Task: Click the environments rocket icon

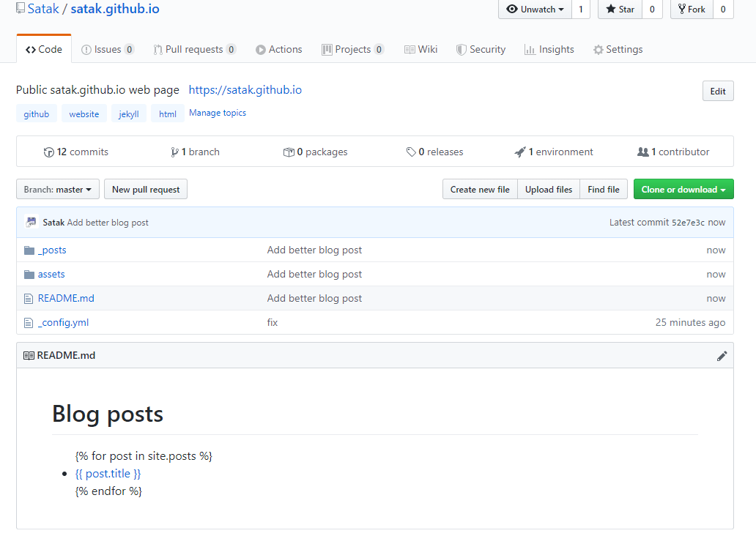Action: point(522,152)
